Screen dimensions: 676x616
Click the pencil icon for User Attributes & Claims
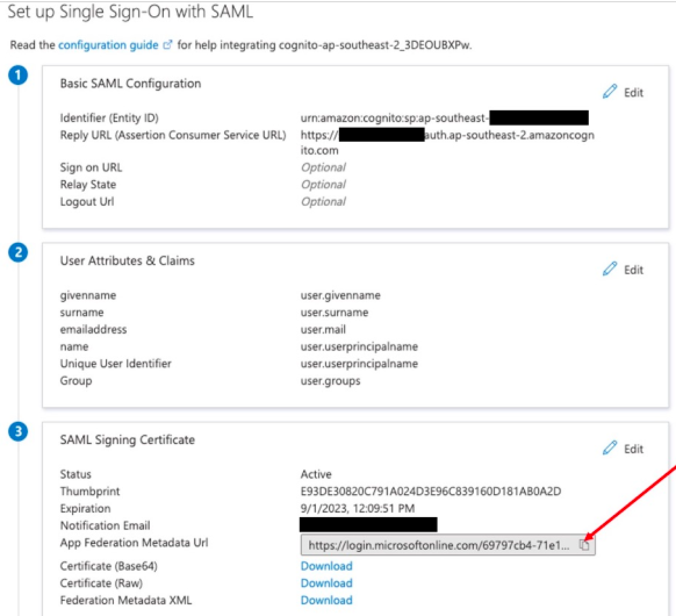609,269
